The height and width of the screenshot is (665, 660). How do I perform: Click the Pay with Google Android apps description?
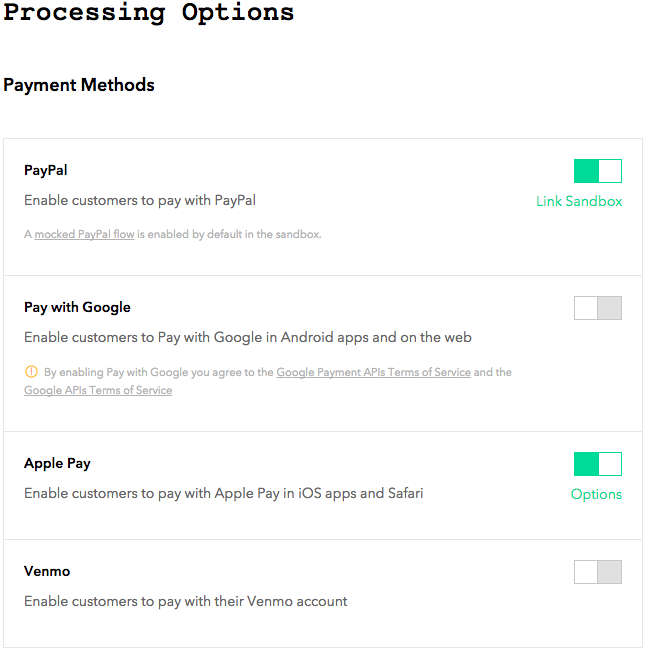pos(248,337)
